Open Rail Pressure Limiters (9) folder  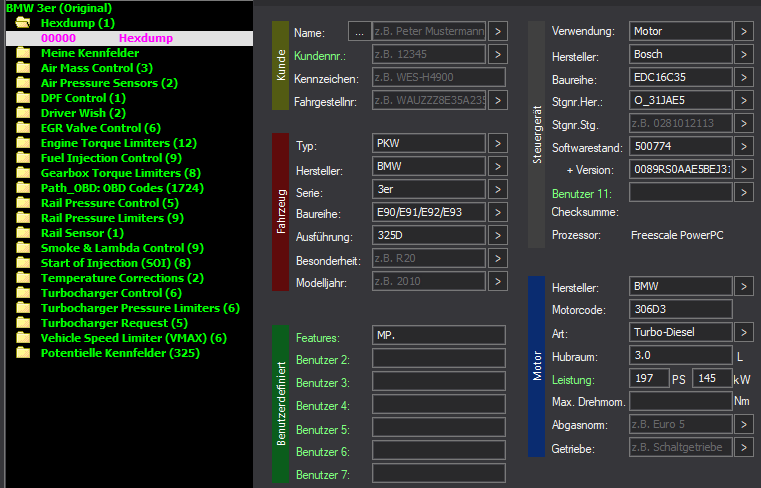coord(112,218)
